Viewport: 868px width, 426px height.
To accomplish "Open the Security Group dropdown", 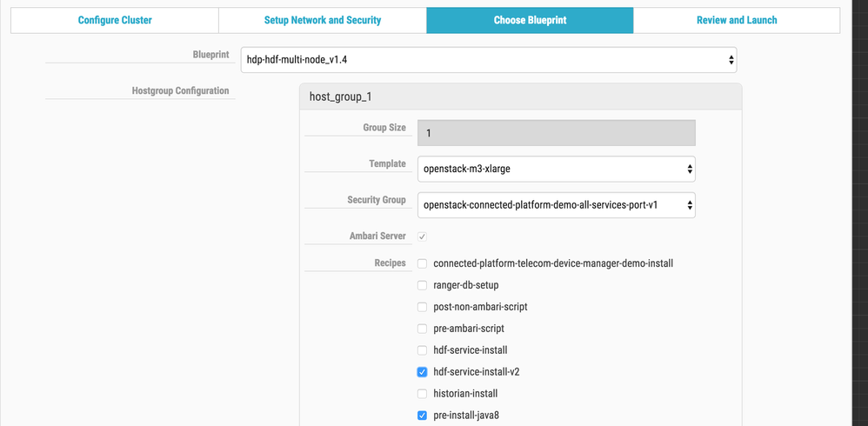I will [557, 204].
